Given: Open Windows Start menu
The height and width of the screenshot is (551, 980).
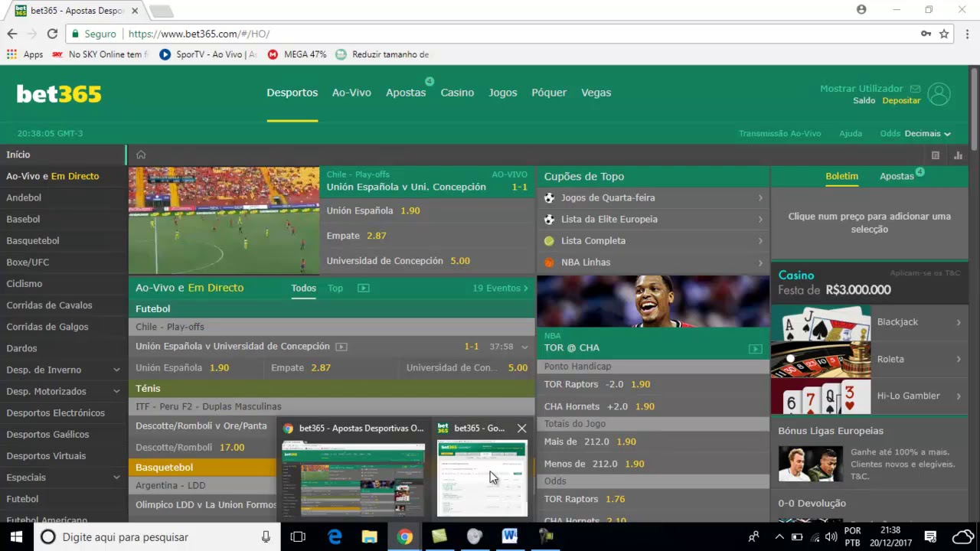Looking at the screenshot, I should pyautogui.click(x=16, y=536).
